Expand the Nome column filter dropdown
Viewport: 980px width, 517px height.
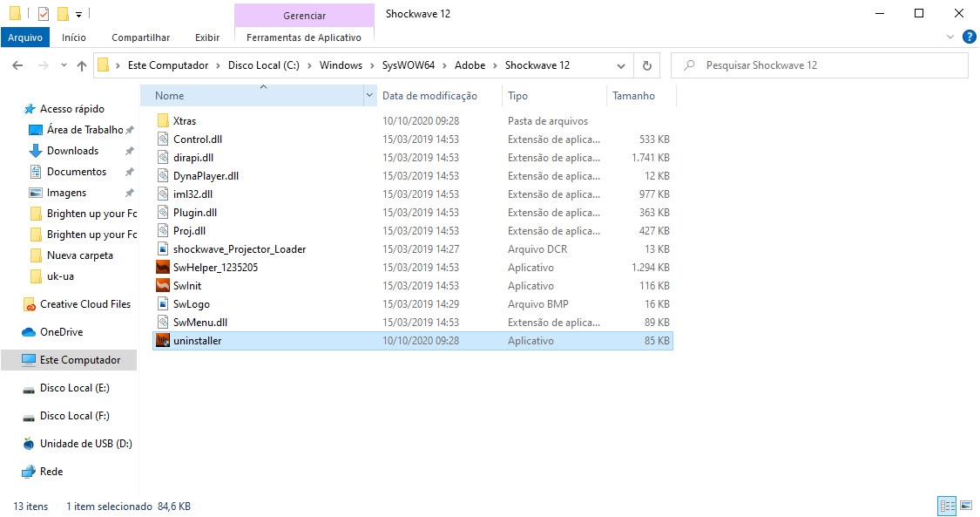coord(369,96)
